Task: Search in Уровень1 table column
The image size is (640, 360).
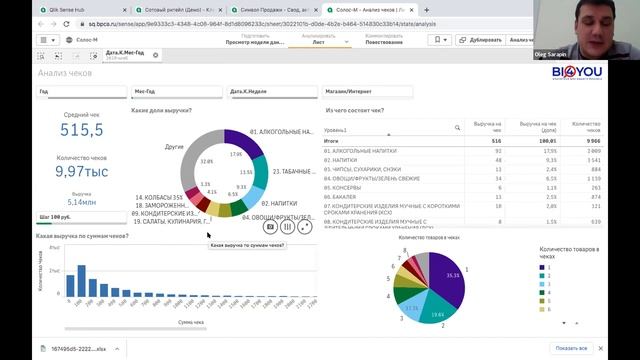Action: 457,128
